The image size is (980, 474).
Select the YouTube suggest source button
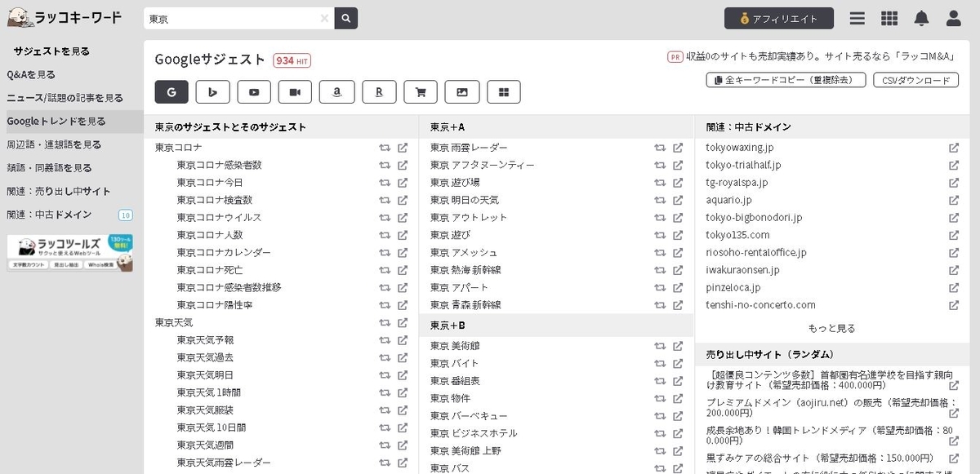point(254,92)
